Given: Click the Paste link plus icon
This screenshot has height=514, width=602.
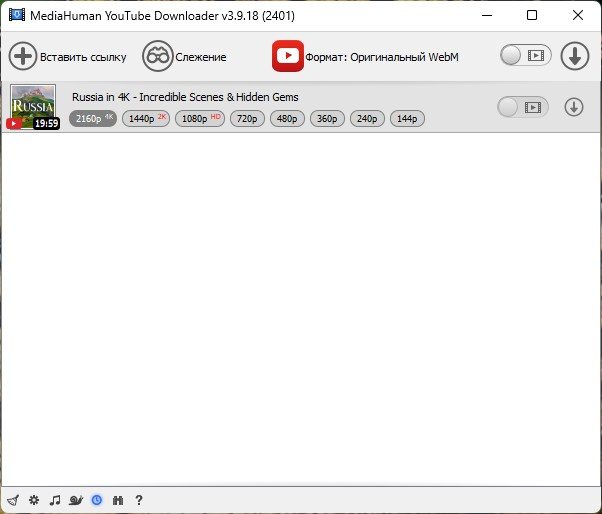Looking at the screenshot, I should [23, 57].
